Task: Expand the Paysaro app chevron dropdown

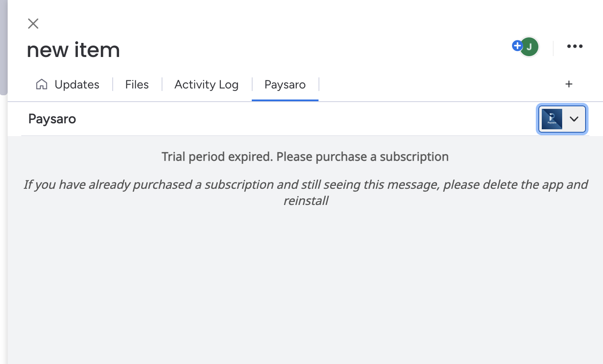Action: tap(574, 119)
